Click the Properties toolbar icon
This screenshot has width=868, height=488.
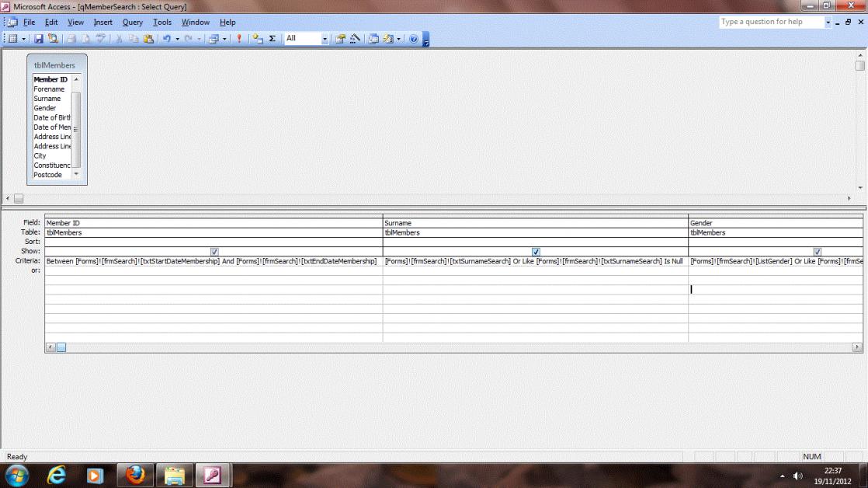(x=340, y=39)
